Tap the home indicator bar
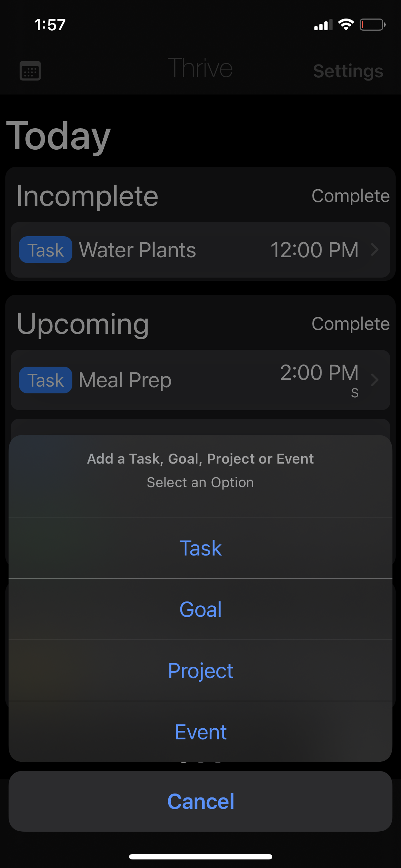 [201, 857]
